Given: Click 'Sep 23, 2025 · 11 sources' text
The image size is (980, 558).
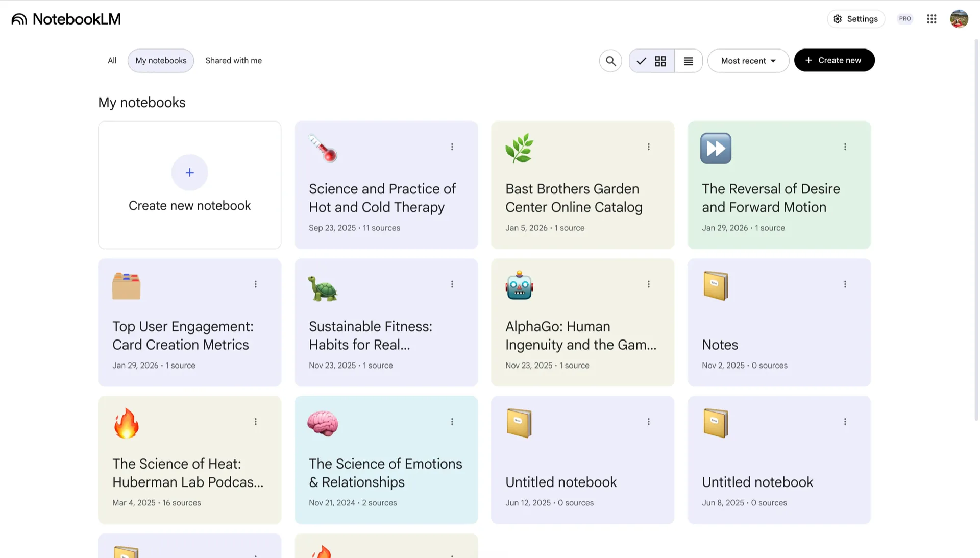Looking at the screenshot, I should [354, 228].
